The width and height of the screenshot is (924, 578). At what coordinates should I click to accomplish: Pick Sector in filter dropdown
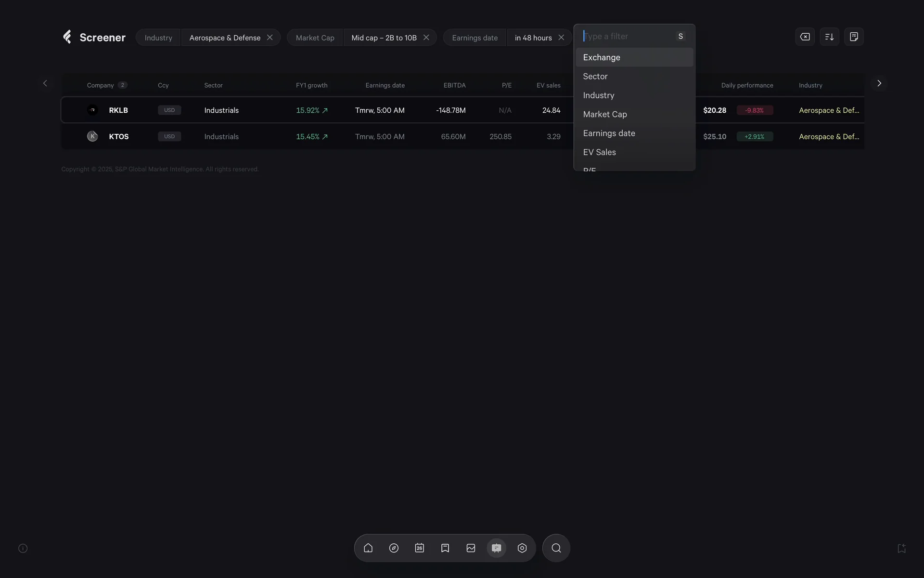(x=595, y=76)
